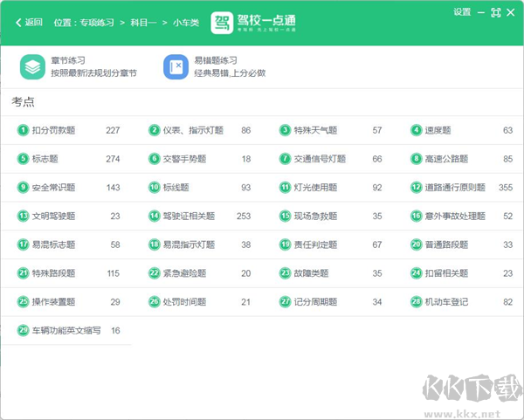Click number 2 badge for 仪表、指示灯题
Screen dimensions: 524x420
[154, 130]
